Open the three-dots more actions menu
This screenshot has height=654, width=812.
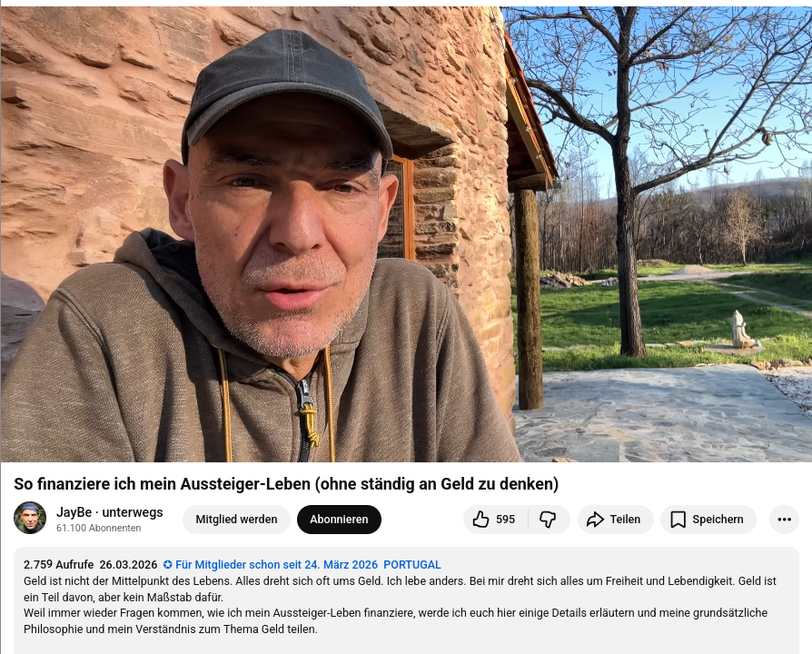click(x=784, y=520)
